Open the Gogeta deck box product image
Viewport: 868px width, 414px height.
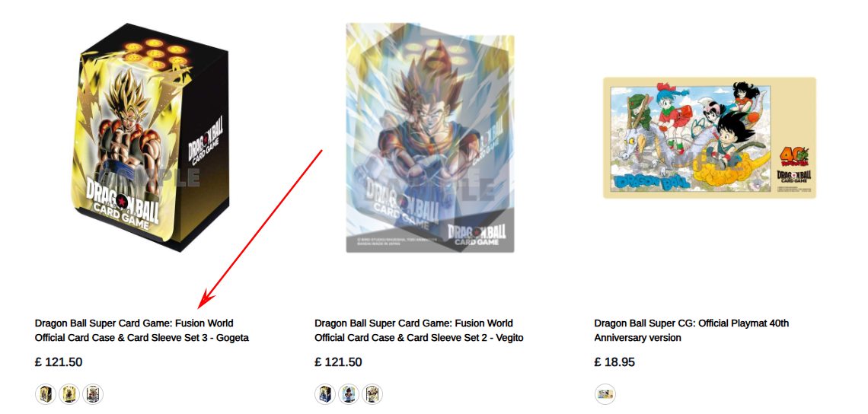click(149, 137)
